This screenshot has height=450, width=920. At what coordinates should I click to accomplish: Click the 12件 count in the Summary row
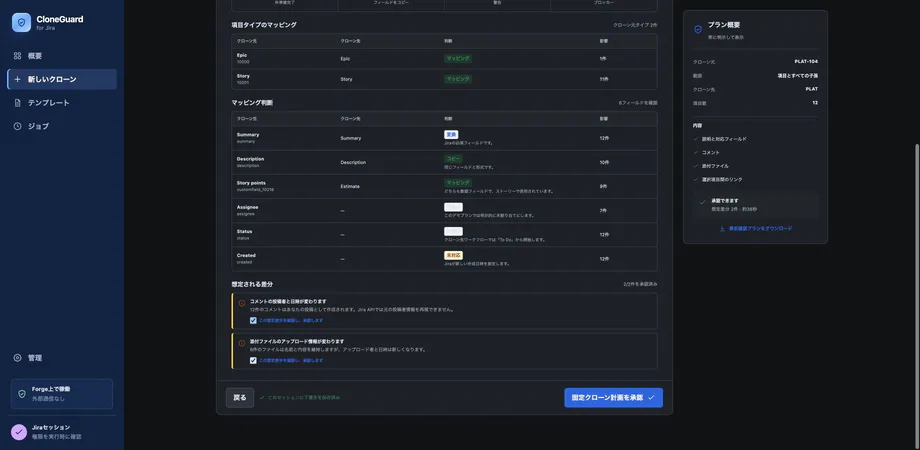603,138
